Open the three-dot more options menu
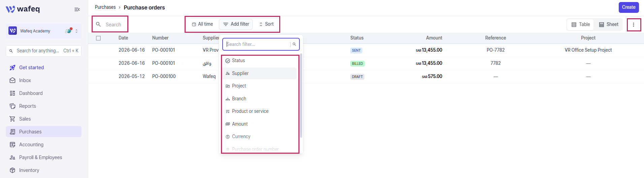The width and height of the screenshot is (644, 178). pos(634,25)
